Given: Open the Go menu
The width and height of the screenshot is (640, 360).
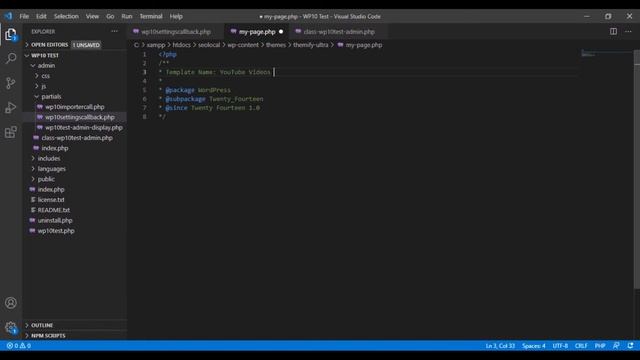Looking at the screenshot, I should click(110, 16).
